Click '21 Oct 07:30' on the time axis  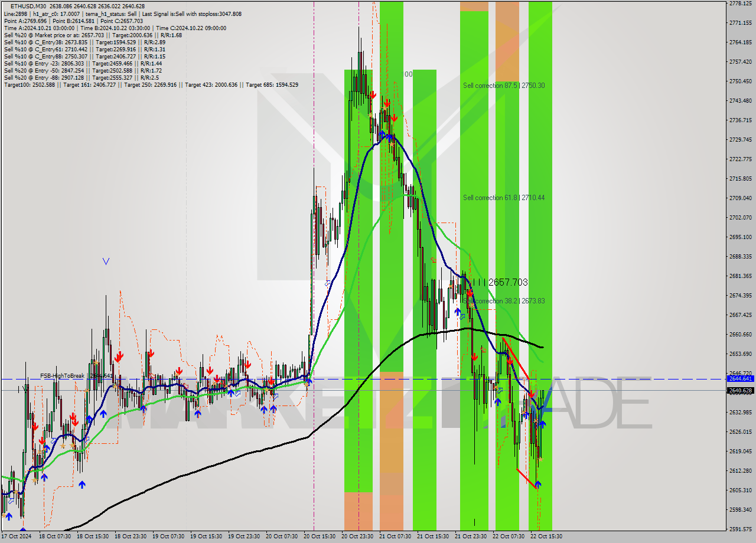click(x=395, y=537)
